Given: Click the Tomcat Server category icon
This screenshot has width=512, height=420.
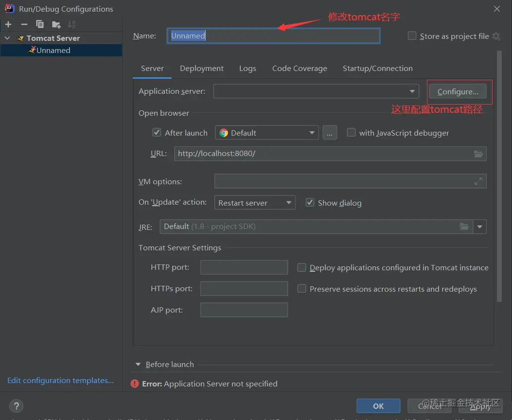Looking at the screenshot, I should [20, 38].
